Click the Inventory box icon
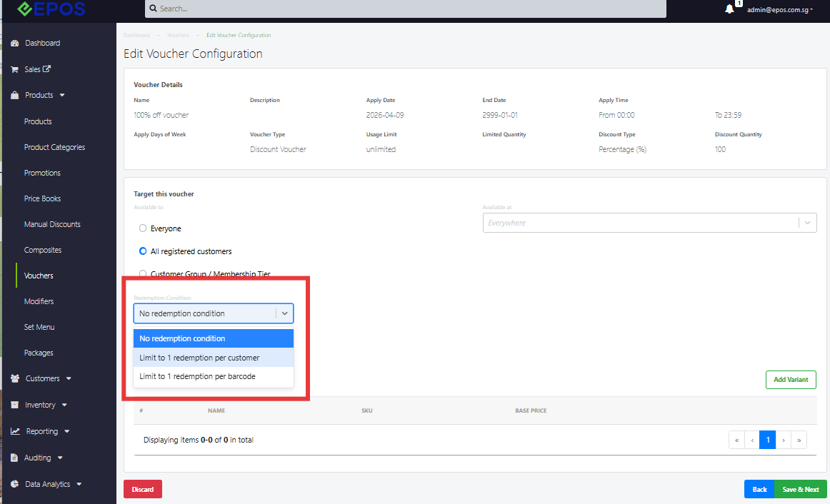The width and height of the screenshot is (830, 504). point(15,405)
